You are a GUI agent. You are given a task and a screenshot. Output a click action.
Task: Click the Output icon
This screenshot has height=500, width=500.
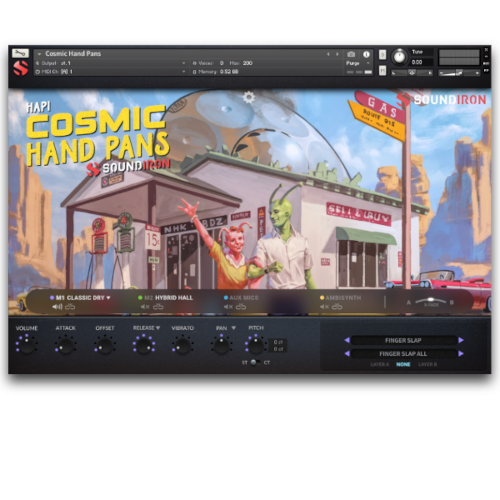click(37, 63)
